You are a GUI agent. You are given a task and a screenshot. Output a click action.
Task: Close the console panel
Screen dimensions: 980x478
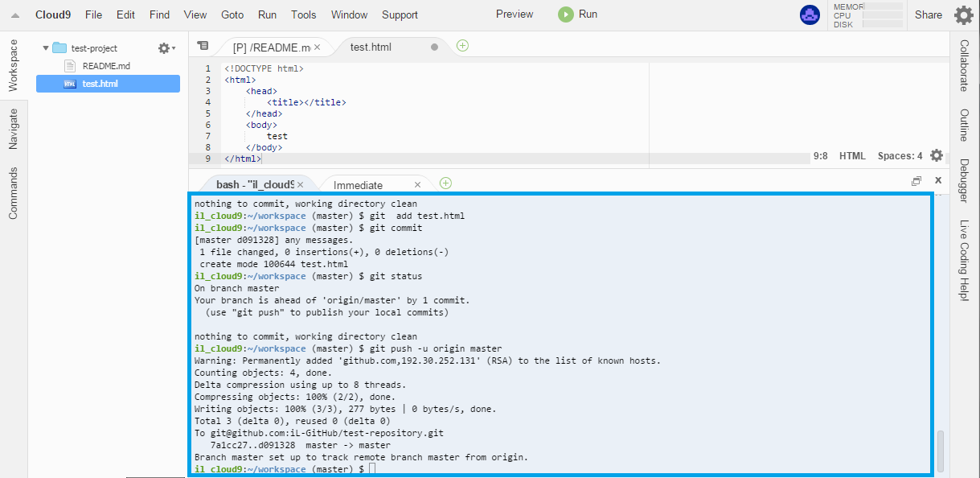pos(937,181)
